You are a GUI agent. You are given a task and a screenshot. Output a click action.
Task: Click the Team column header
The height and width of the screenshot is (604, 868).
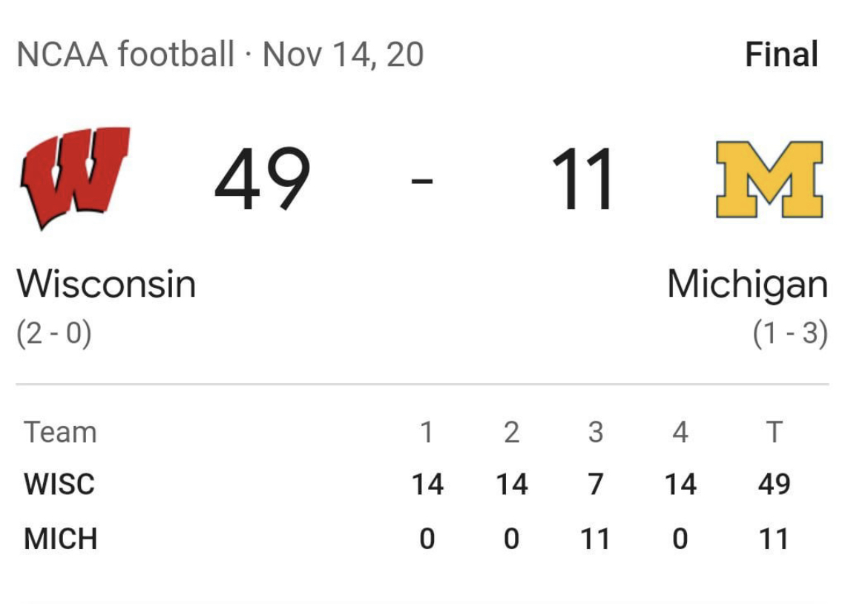(60, 433)
